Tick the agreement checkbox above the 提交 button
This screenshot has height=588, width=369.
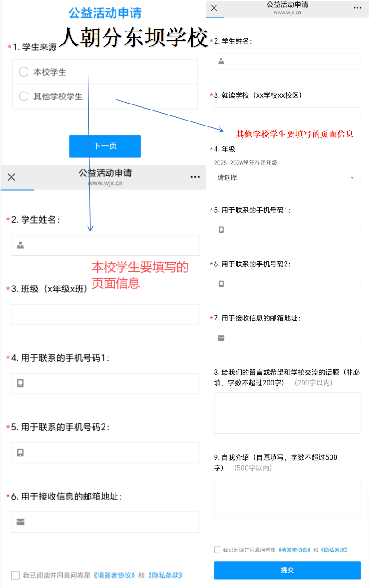point(217,550)
